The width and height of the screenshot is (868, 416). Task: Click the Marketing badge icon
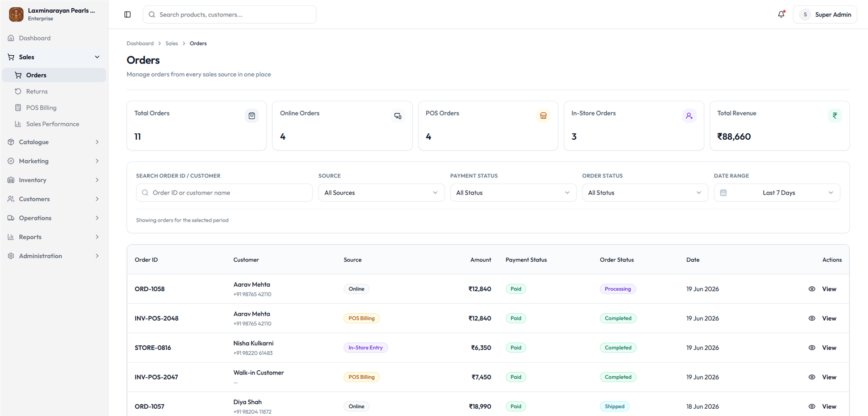click(11, 161)
